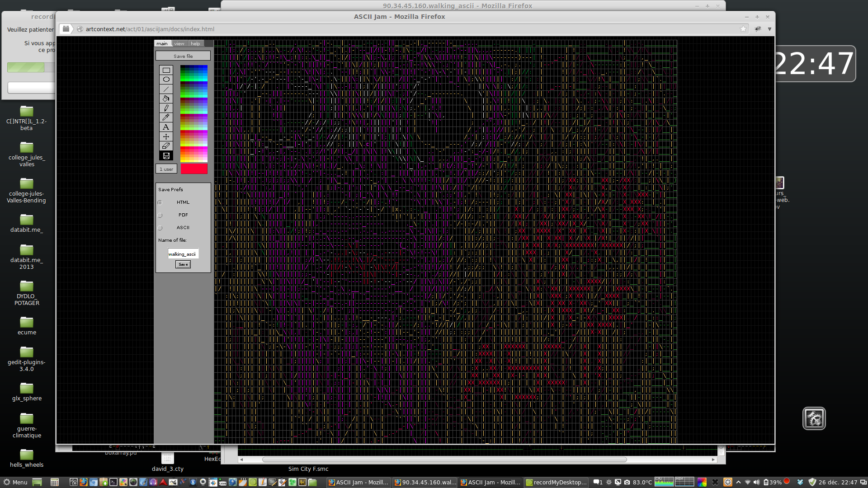Open the Menu in the taskbar
868x488 pixels.
pos(15,482)
